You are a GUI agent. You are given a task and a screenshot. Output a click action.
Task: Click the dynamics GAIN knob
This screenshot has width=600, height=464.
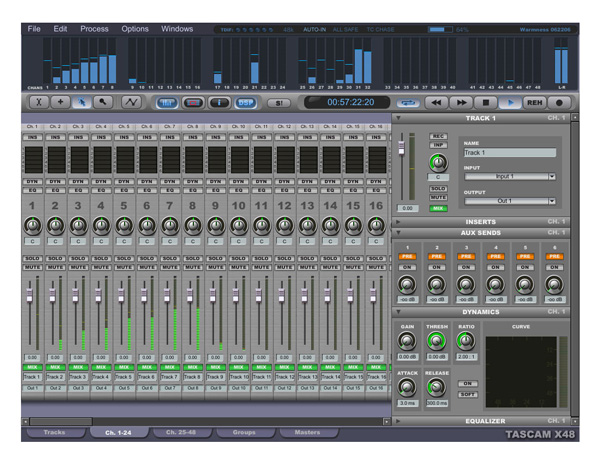pos(407,341)
